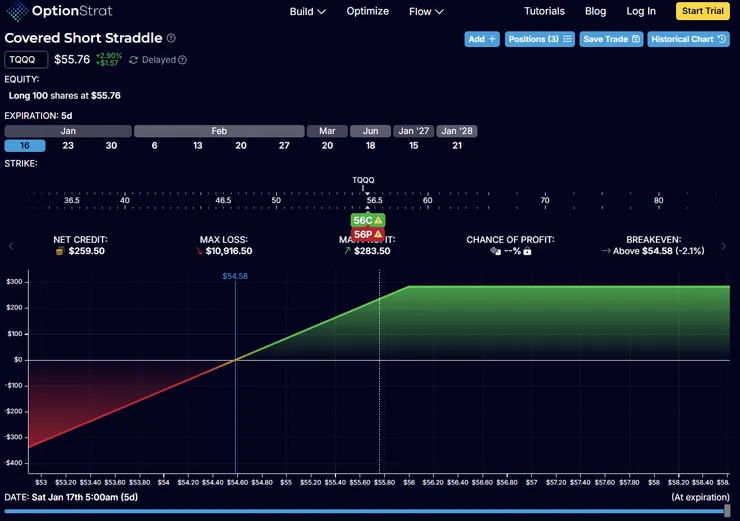The width and height of the screenshot is (740, 521).
Task: Choose the Feb 27 expiration date
Action: pos(284,145)
